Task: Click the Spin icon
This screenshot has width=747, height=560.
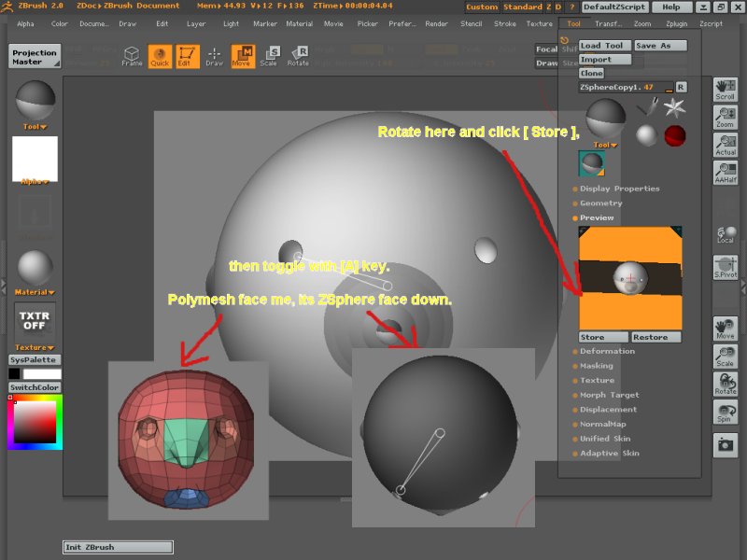Action: point(726,412)
